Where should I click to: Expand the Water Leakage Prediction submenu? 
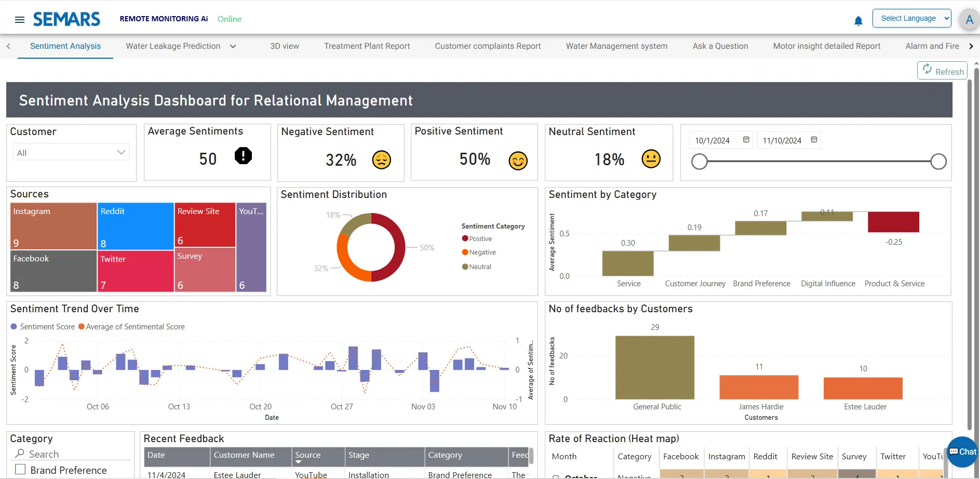pos(233,46)
